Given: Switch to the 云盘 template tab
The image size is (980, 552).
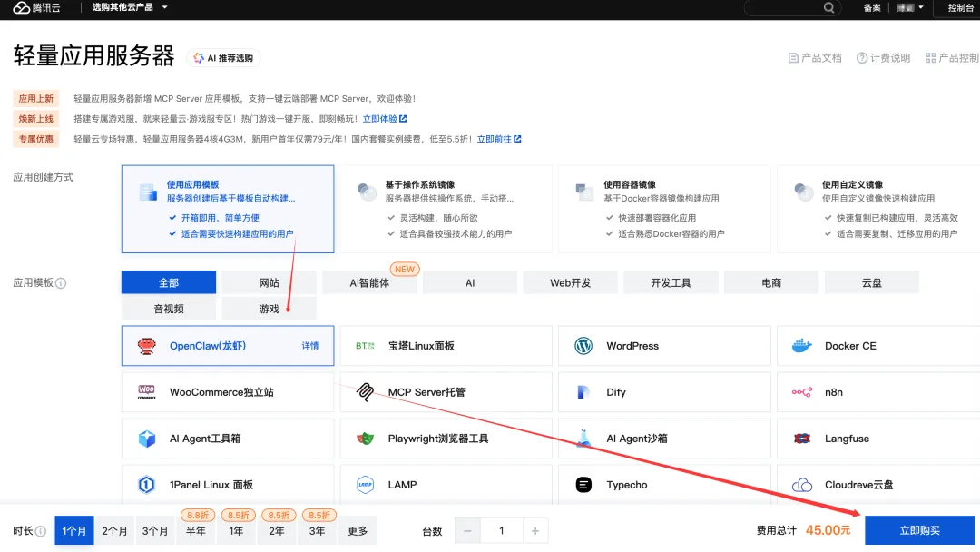Looking at the screenshot, I should click(x=872, y=282).
